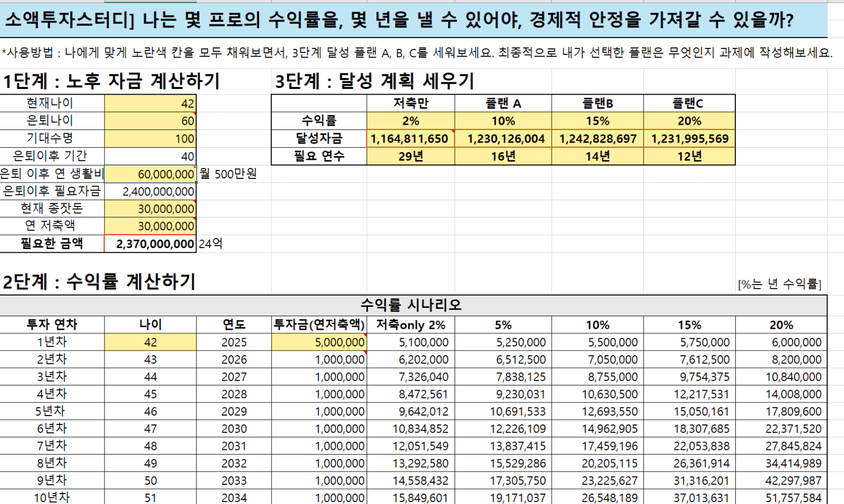The height and width of the screenshot is (504, 844).
Task: Click the 달성자금 row label
Action: click(319, 138)
